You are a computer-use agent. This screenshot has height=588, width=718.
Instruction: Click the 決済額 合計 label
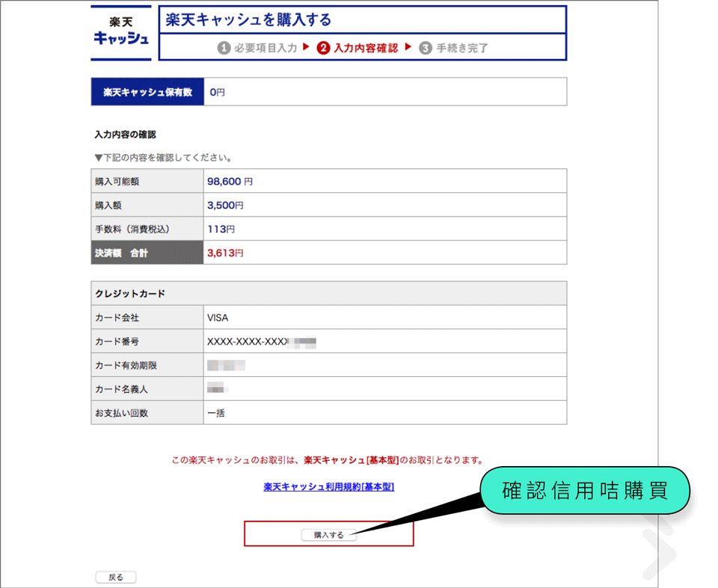pos(121,253)
